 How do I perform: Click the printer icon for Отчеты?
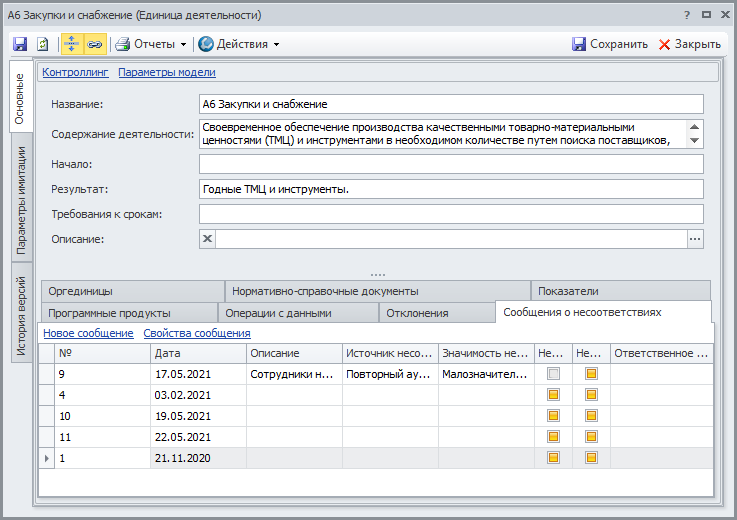click(x=123, y=44)
